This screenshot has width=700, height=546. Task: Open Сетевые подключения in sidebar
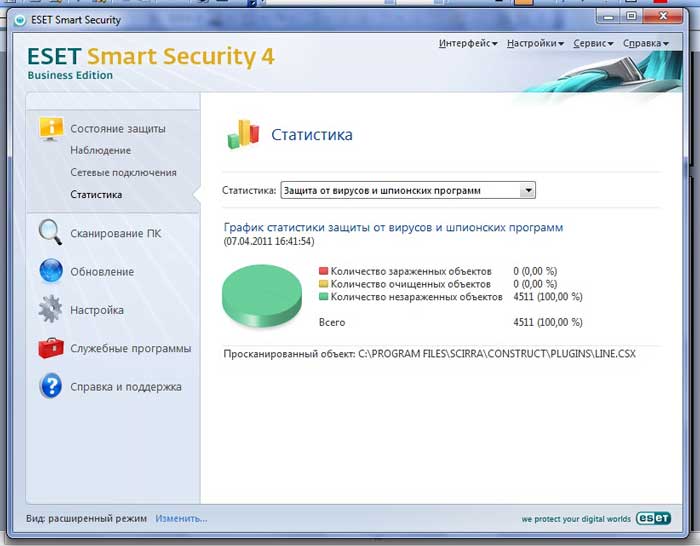[x=123, y=172]
